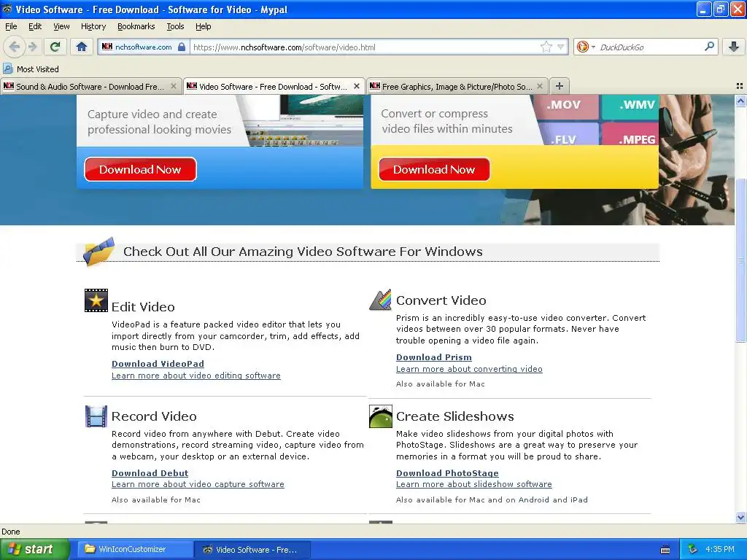Go to the Home page icon
This screenshot has width=747, height=560.
coord(82,47)
